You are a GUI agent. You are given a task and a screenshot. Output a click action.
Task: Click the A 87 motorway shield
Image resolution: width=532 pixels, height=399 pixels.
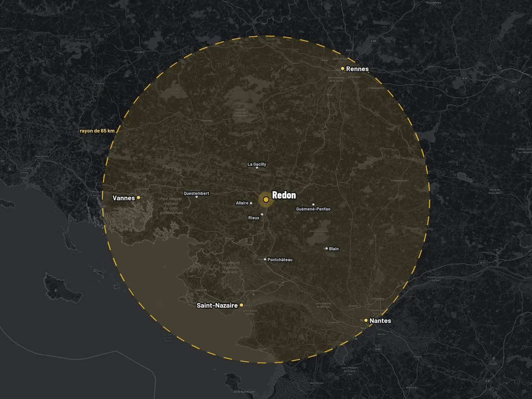488,381
